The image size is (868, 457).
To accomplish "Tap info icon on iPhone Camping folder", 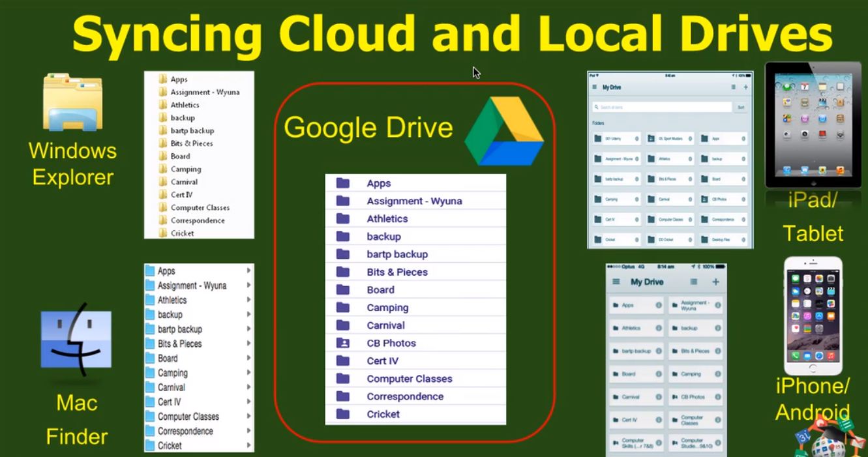I will 718,374.
